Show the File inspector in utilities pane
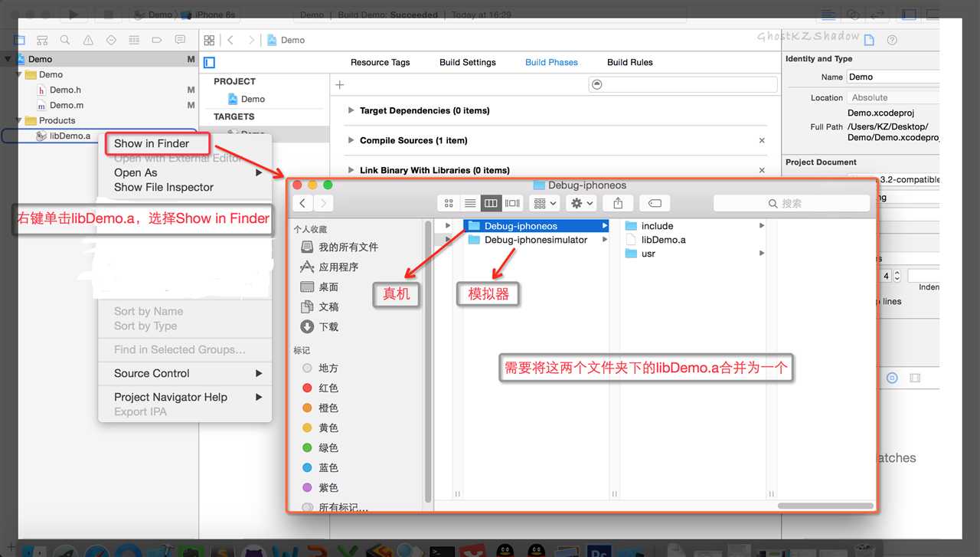This screenshot has width=980, height=557. point(868,40)
